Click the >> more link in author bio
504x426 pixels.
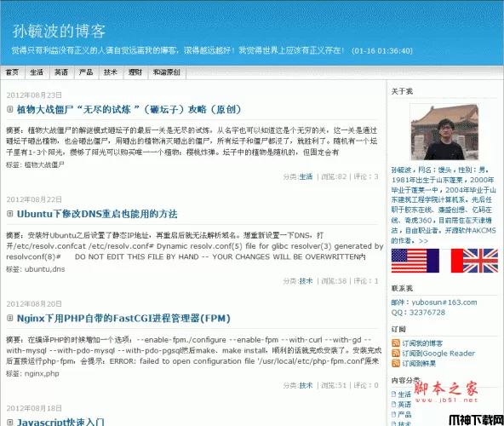tap(423, 240)
